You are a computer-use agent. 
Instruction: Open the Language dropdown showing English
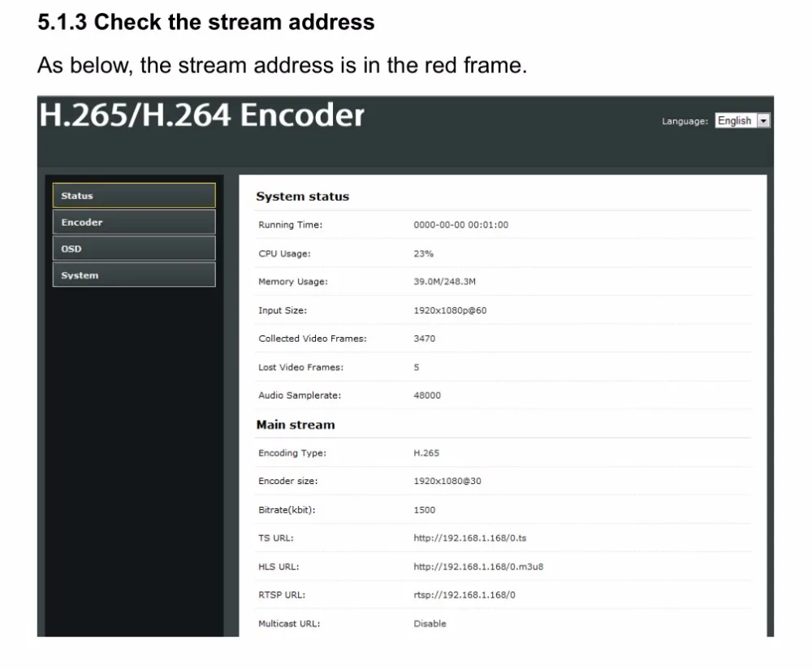[x=742, y=121]
